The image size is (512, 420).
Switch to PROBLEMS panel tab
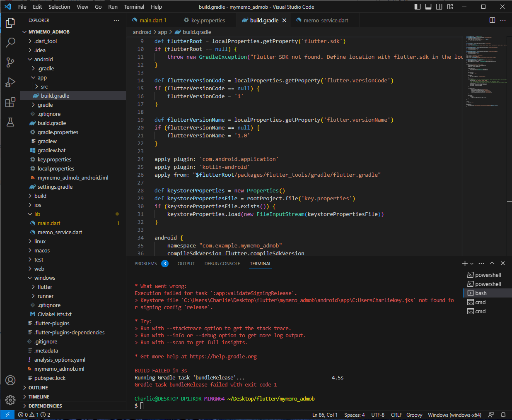tap(151, 264)
